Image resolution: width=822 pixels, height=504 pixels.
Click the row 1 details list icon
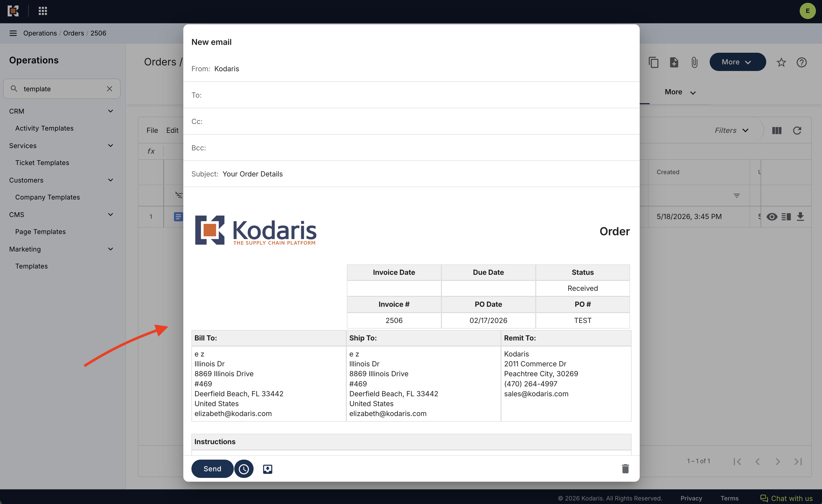[786, 217]
